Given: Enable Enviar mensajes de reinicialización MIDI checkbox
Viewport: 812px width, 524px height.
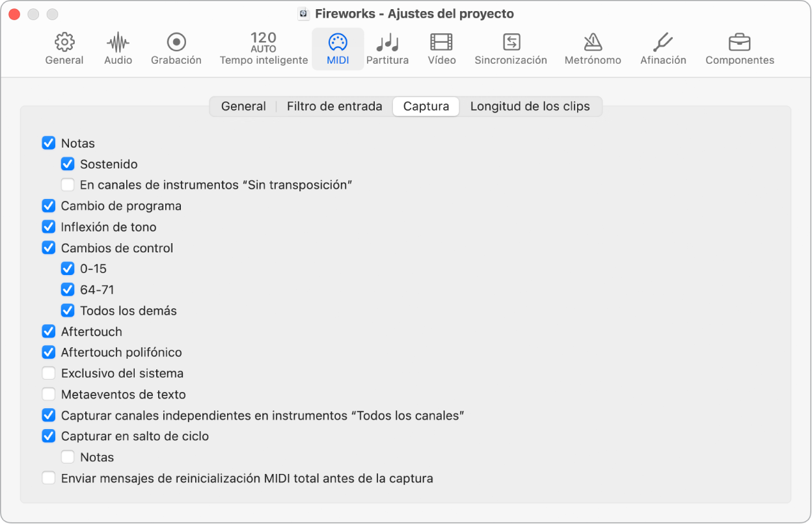Looking at the screenshot, I should (49, 478).
